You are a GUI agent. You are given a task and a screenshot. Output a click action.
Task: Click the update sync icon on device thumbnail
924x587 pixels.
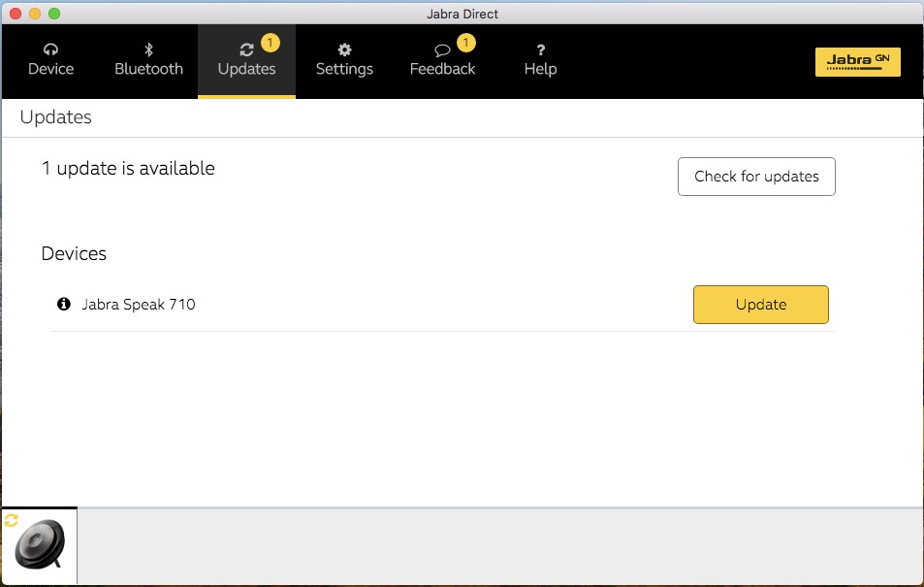[x=12, y=520]
